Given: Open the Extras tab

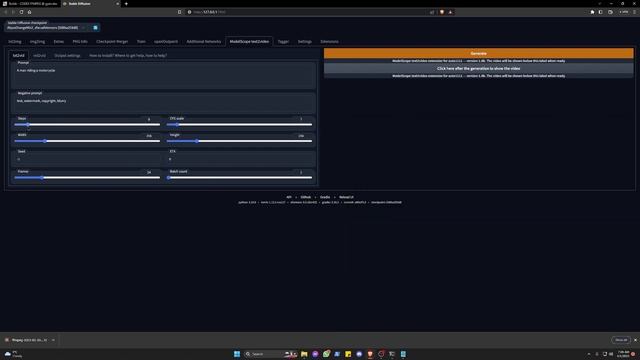Looking at the screenshot, I should point(58,42).
